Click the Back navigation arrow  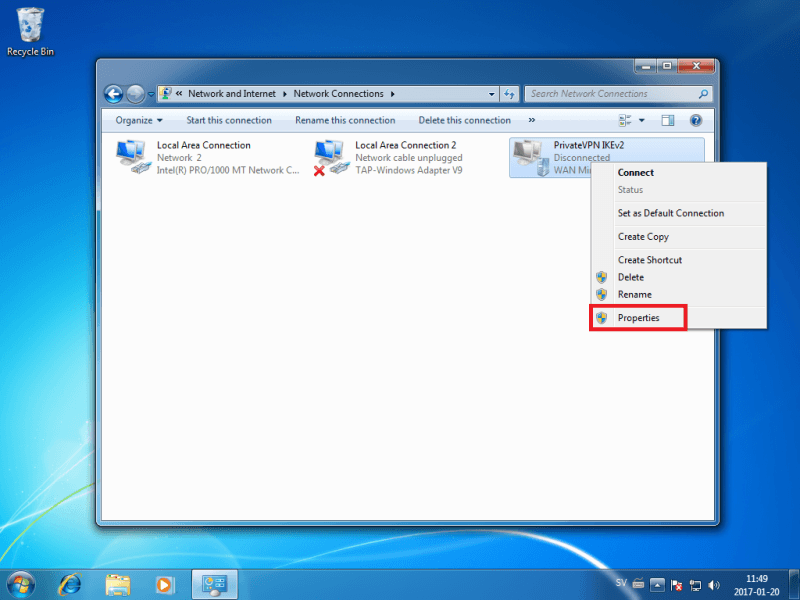114,94
